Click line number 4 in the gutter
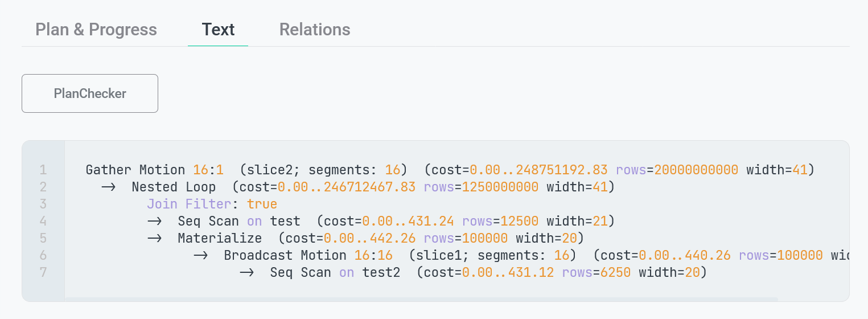The height and width of the screenshot is (319, 868). click(43, 221)
